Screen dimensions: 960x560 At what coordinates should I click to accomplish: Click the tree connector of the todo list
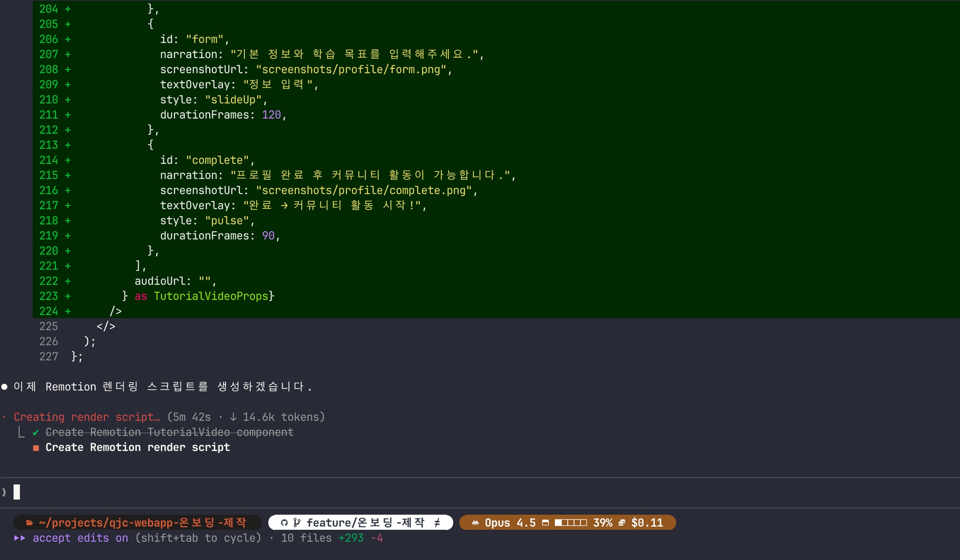pos(21,432)
